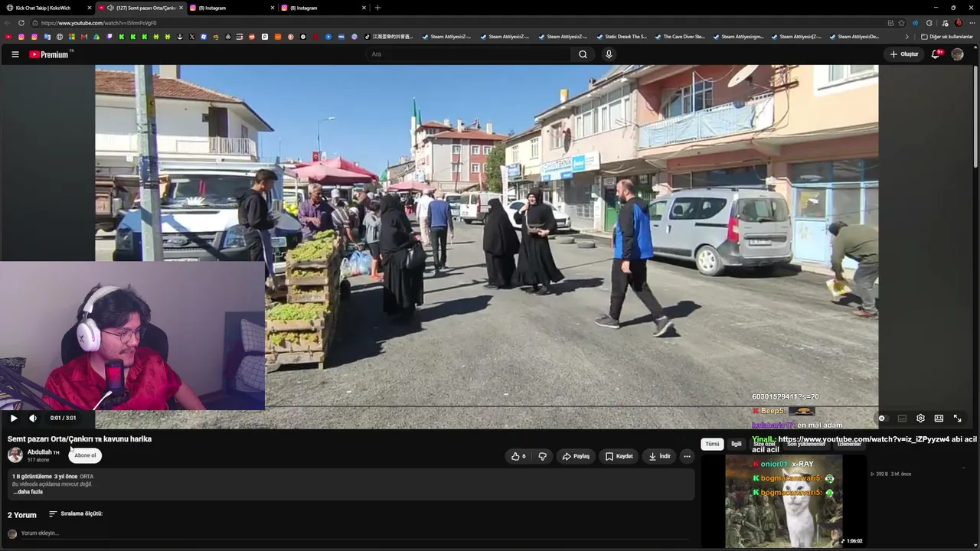Open the browser settings ellipsis menu
Viewport: 980px width, 551px height.
pyautogui.click(x=971, y=23)
